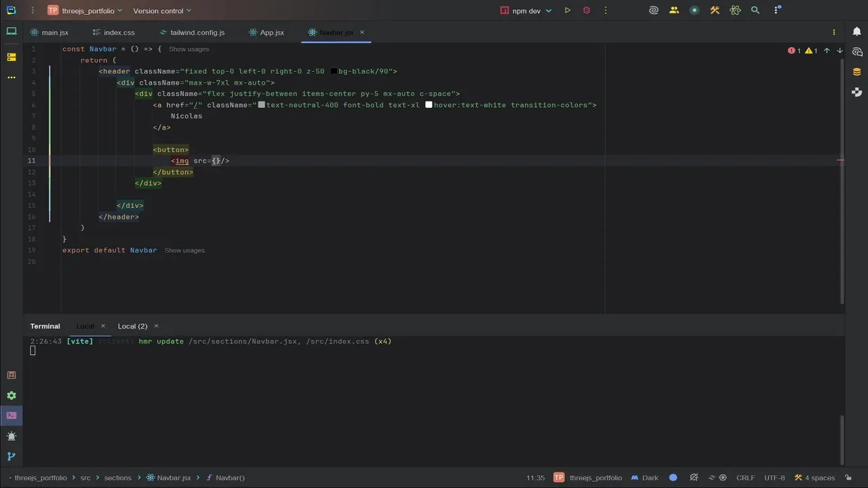Go to previous highlighted problem arrow

click(x=827, y=51)
